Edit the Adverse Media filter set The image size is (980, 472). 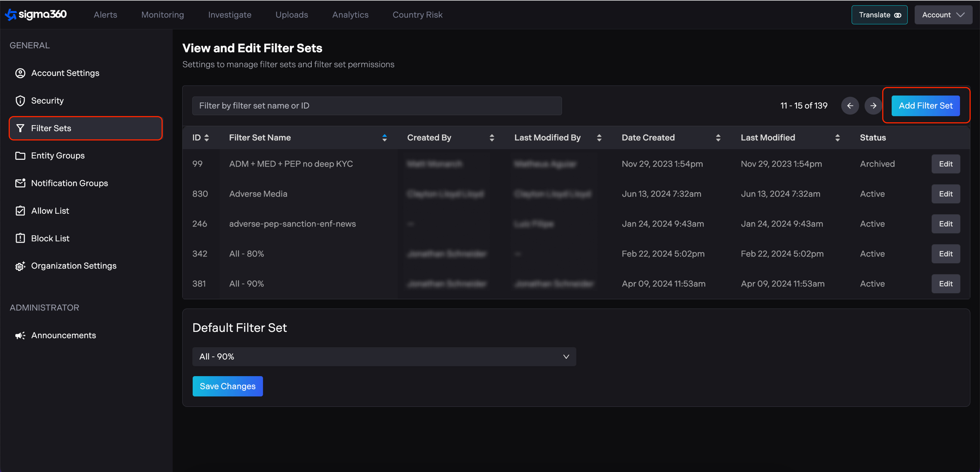[x=945, y=194]
